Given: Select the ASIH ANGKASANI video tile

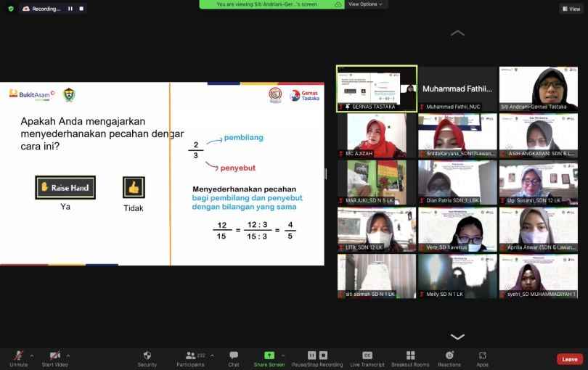Looking at the screenshot, I should [539, 136].
